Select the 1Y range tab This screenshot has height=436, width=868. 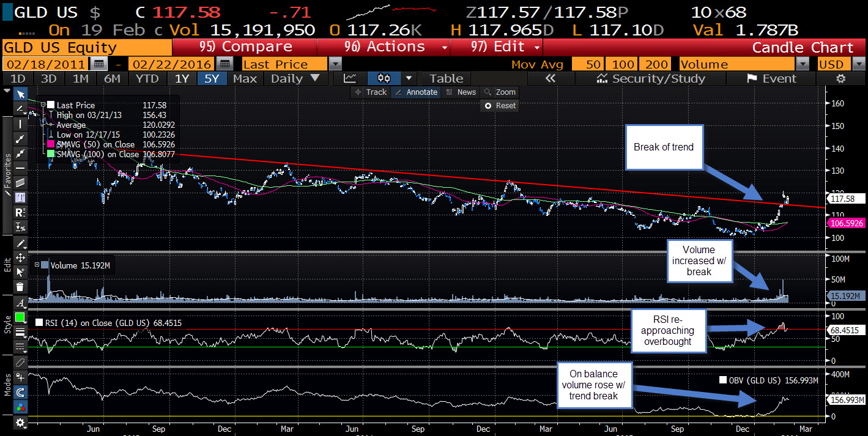tap(182, 78)
